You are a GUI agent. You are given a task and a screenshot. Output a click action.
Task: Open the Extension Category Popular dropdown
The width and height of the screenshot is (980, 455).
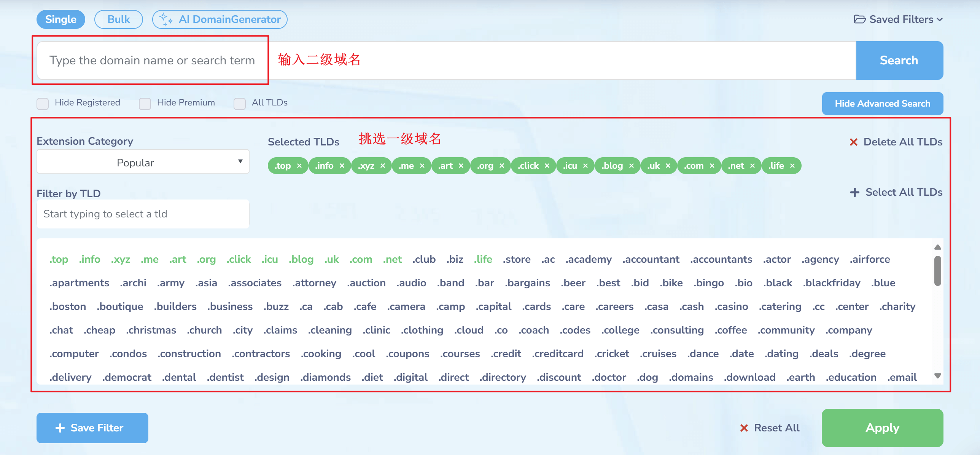143,162
